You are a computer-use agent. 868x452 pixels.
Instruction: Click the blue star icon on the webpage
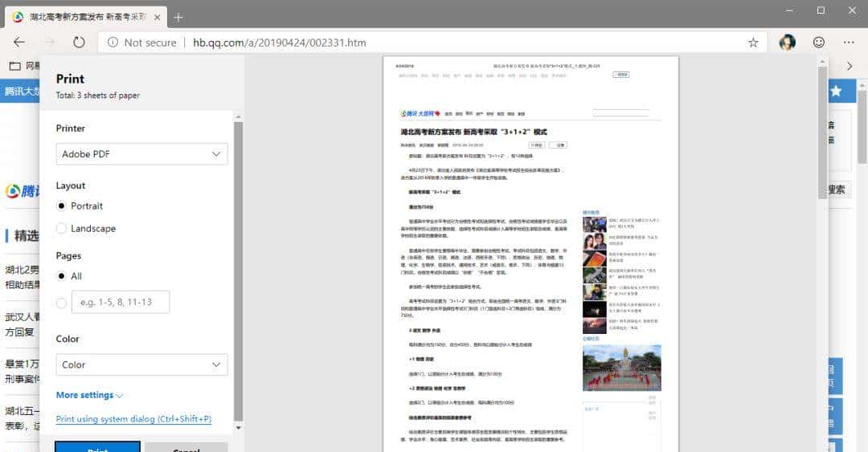(836, 91)
